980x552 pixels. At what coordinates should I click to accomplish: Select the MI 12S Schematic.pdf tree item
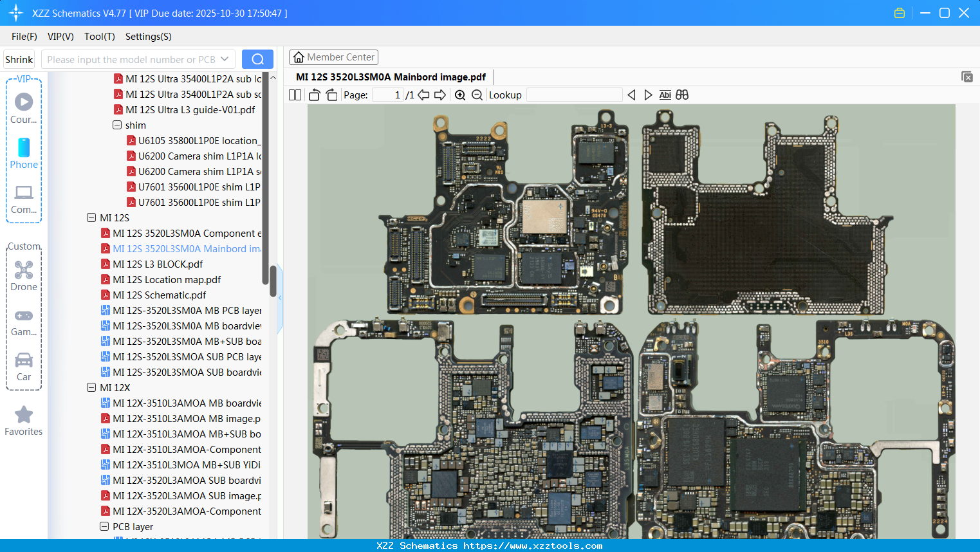point(160,295)
